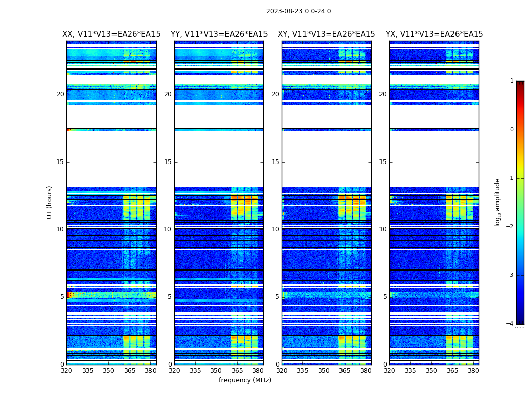The image size is (532, 405).
Task: Click the yellow band near 2 UT in YY panel
Action: (x=244, y=338)
